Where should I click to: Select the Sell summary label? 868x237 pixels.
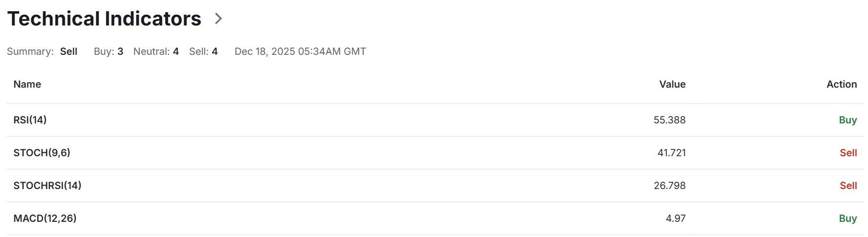coord(69,51)
